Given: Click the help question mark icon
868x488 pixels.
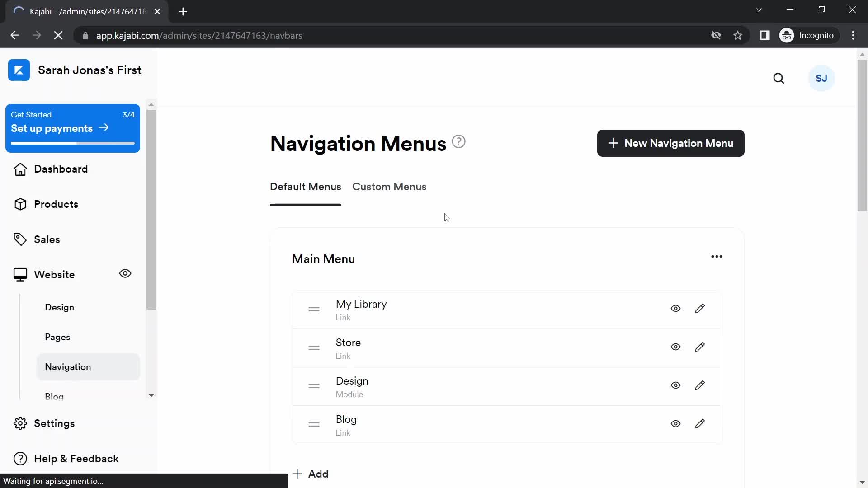Looking at the screenshot, I should click(x=460, y=142).
